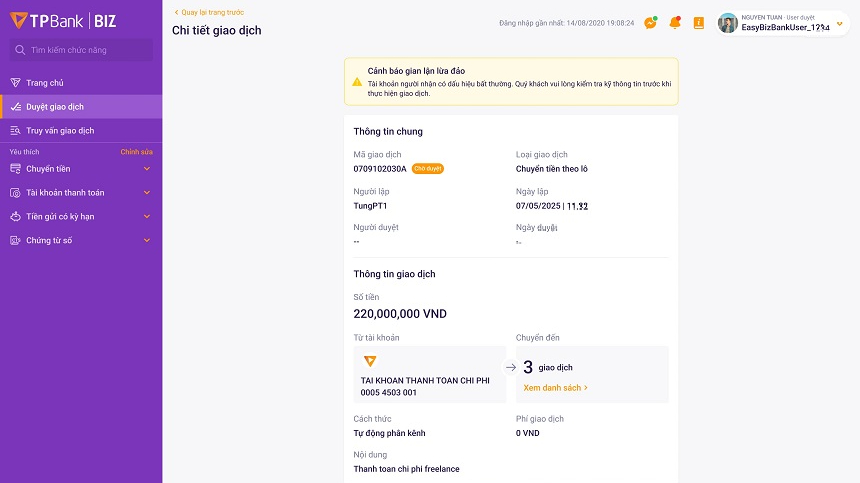This screenshot has height=483, width=860.
Task: Click the user profile avatar
Action: tap(728, 23)
